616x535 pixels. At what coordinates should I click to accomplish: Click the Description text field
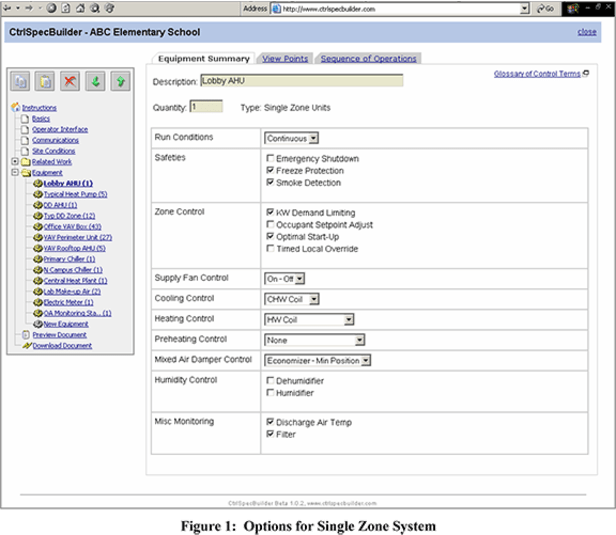coord(301,81)
